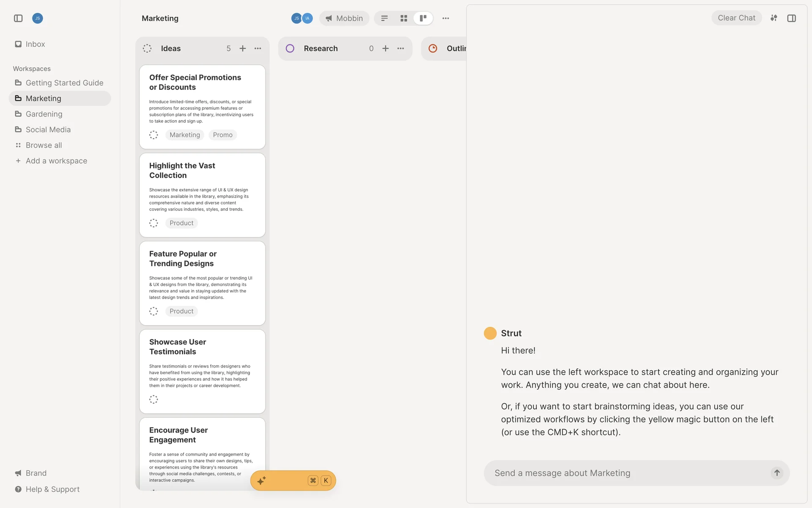The width and height of the screenshot is (812, 508).
Task: Click the Send a message input field
Action: 626,473
